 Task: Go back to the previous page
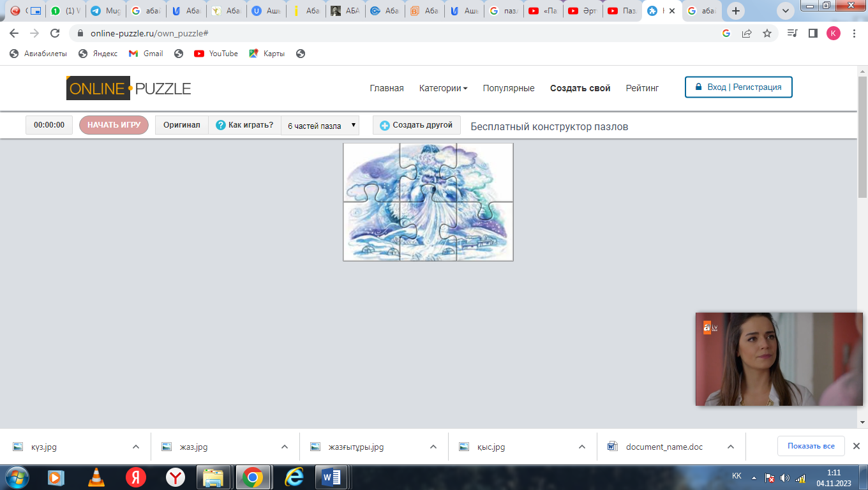(14, 33)
